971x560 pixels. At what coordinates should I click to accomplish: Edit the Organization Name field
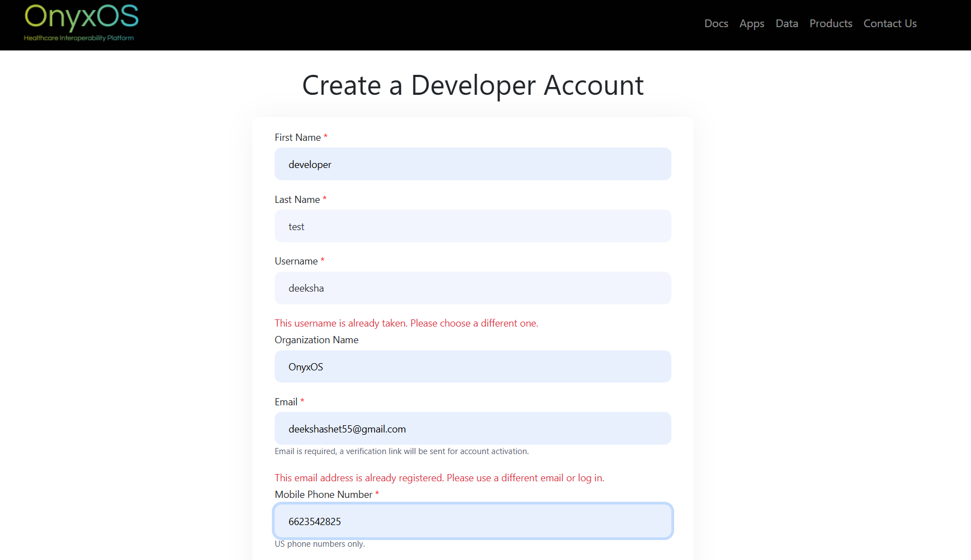coord(473,367)
